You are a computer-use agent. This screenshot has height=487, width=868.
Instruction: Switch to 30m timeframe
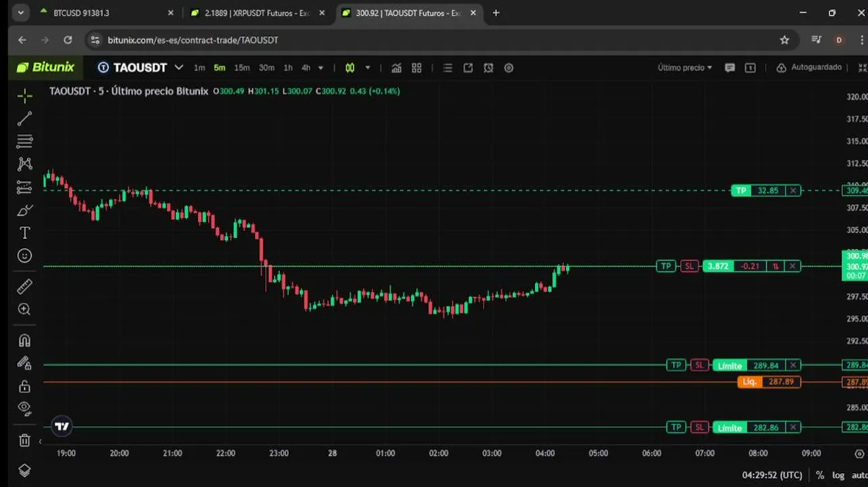(266, 68)
